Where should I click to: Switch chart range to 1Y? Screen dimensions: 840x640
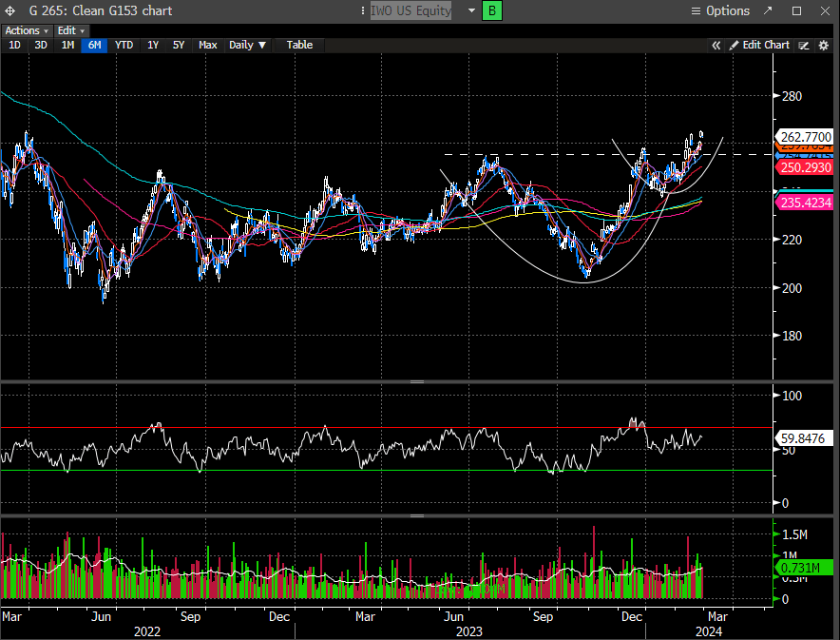click(x=153, y=45)
